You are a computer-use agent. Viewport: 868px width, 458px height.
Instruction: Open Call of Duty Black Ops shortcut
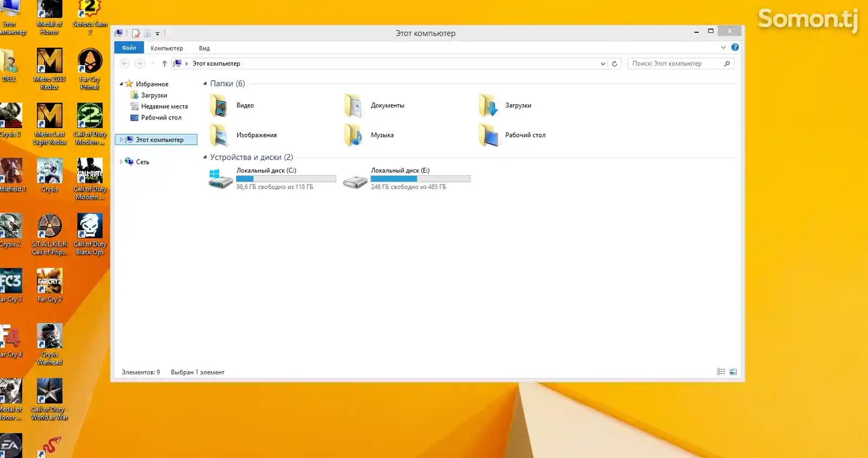coord(90,234)
